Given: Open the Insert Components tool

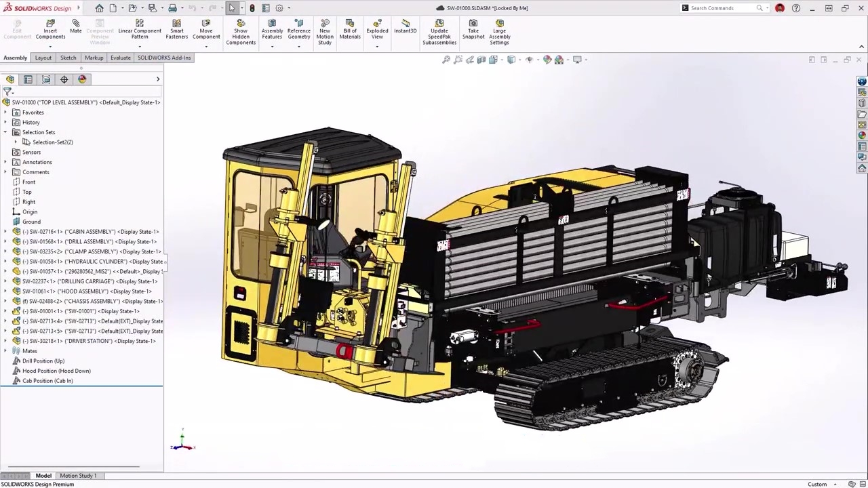Looking at the screenshot, I should pos(50,30).
